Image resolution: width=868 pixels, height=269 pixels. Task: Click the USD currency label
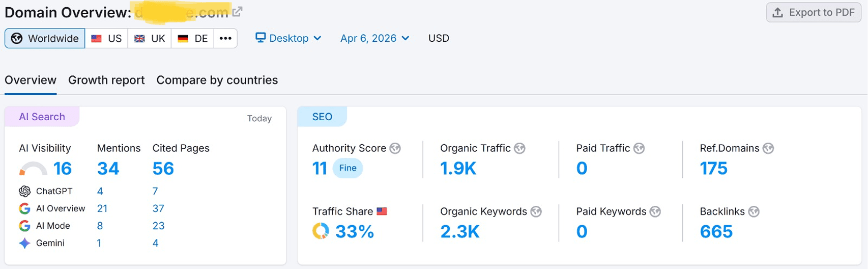[x=439, y=38]
